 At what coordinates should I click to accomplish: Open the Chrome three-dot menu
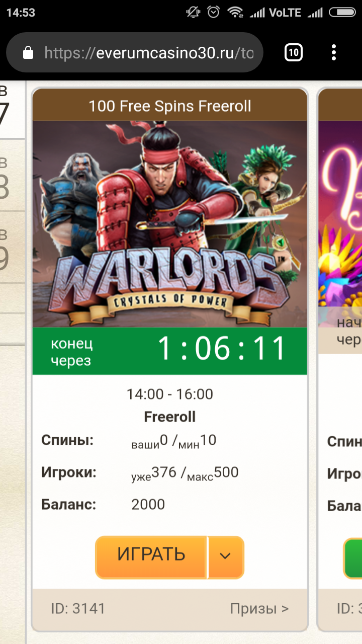pos(334,52)
